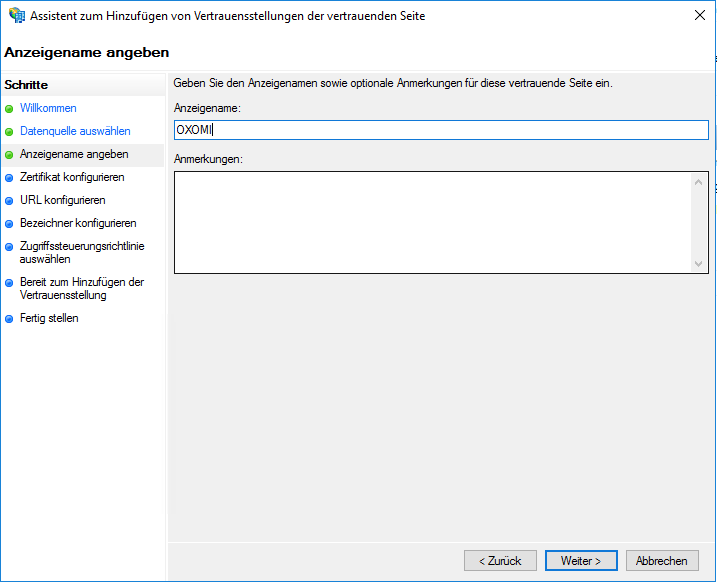Go back with the Zurück button
The image size is (717, 582).
500,561
